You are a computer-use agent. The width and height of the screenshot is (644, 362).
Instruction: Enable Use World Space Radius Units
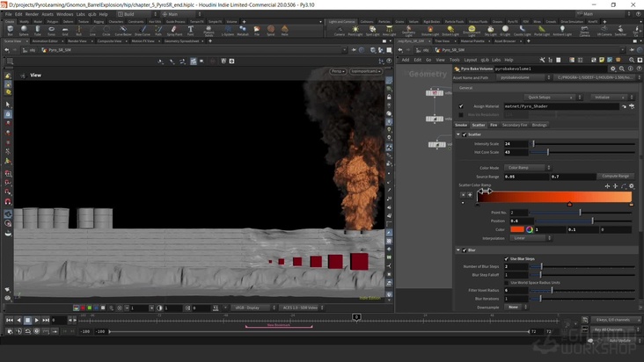[507, 283]
